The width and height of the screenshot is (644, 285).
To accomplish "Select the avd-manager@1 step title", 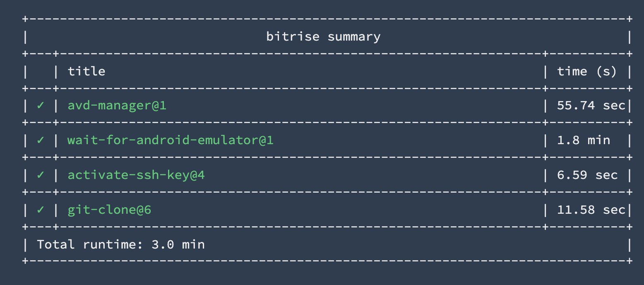I will tap(117, 106).
